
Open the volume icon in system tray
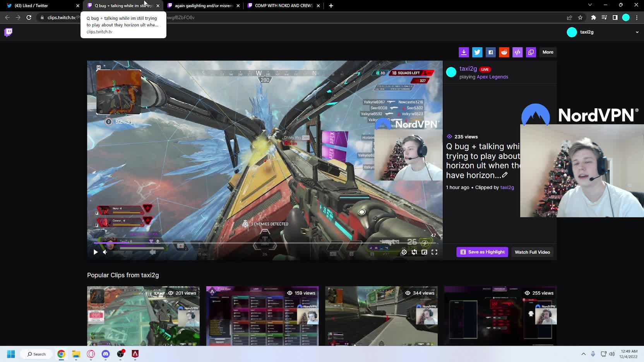[612, 354]
